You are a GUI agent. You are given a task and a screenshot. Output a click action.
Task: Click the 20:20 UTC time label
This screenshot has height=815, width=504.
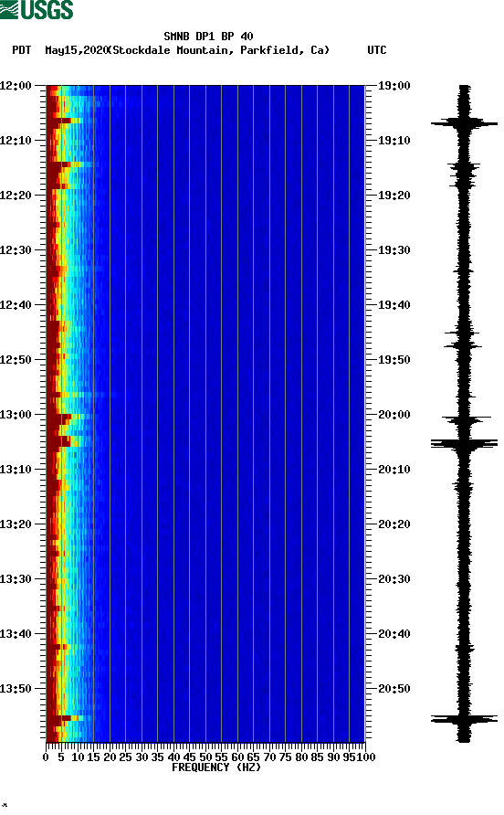394,524
